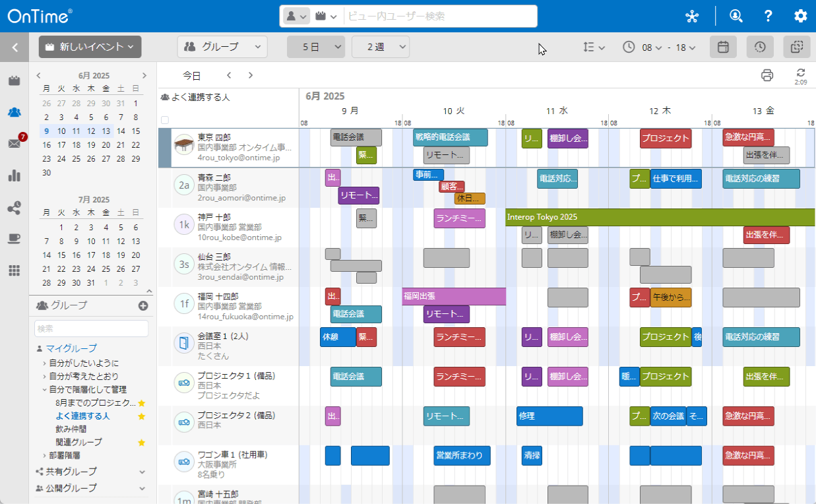Click the coffee cup icon in the sidebar
Viewport: 816px width, 504px height.
point(14,238)
